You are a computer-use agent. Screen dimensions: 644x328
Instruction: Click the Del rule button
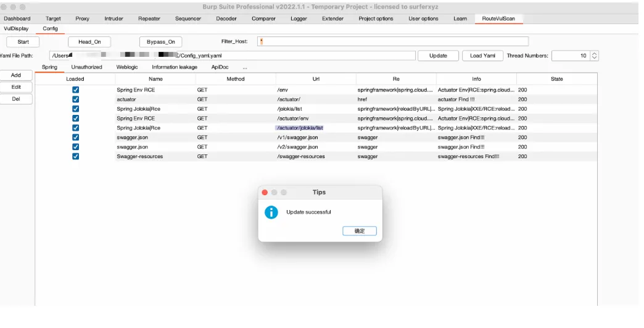pos(16,99)
